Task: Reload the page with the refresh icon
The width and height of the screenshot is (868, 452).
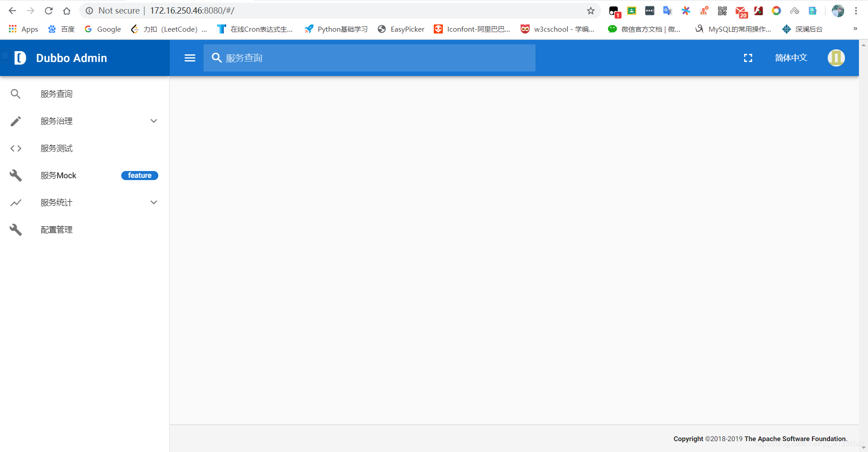Action: tap(49, 10)
